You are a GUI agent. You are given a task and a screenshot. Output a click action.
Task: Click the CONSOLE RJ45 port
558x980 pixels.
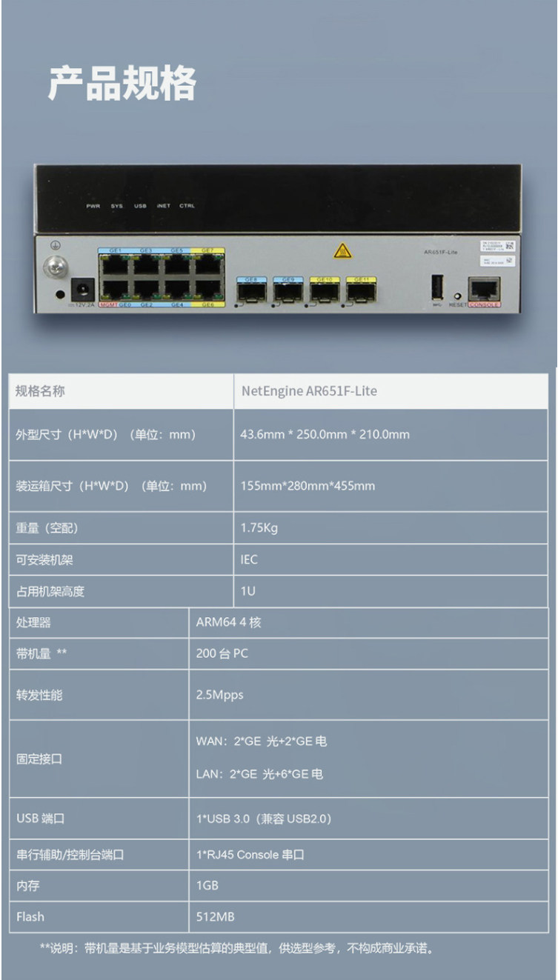point(484,289)
